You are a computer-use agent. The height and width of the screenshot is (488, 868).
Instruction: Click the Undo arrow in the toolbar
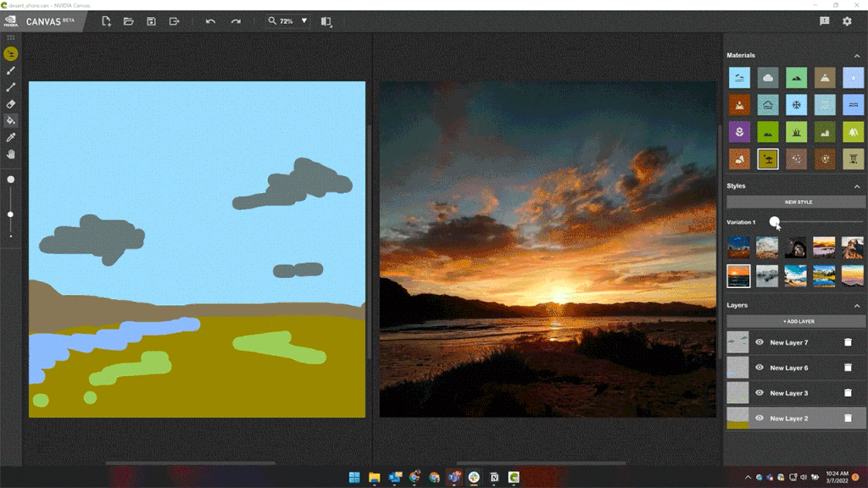coord(212,21)
